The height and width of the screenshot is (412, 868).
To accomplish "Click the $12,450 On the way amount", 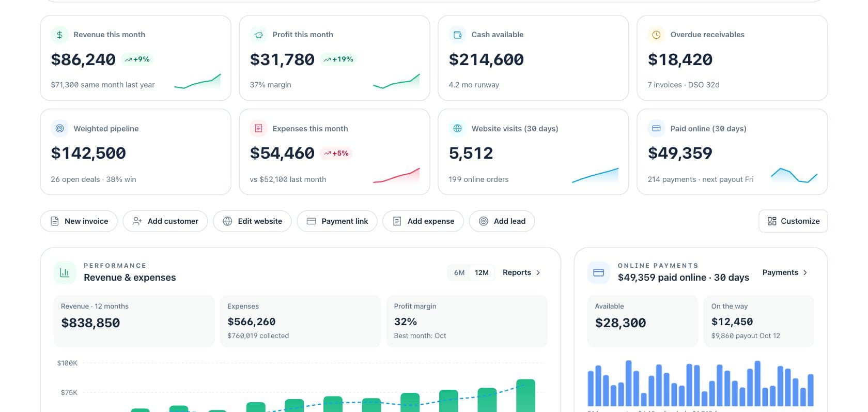I will click(732, 322).
